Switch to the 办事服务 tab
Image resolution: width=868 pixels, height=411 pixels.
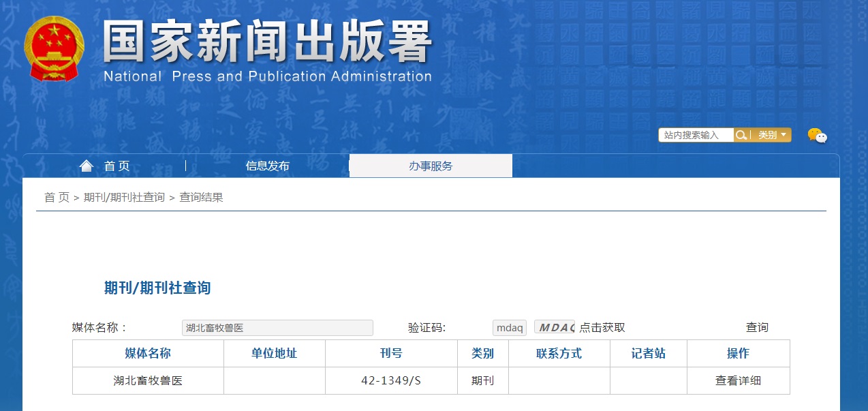click(430, 165)
